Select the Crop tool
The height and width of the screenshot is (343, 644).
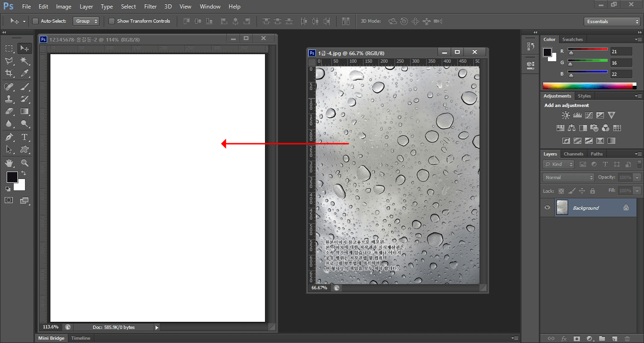[x=9, y=73]
